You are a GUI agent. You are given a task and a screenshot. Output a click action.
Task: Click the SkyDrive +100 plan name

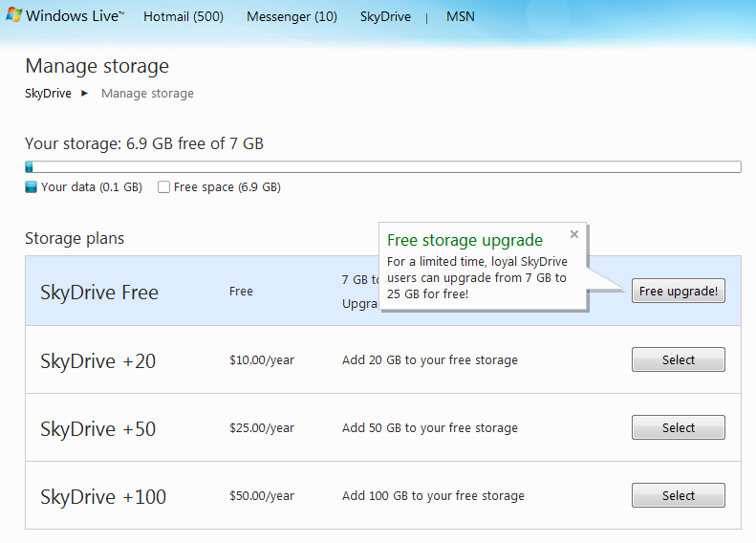pos(103,497)
